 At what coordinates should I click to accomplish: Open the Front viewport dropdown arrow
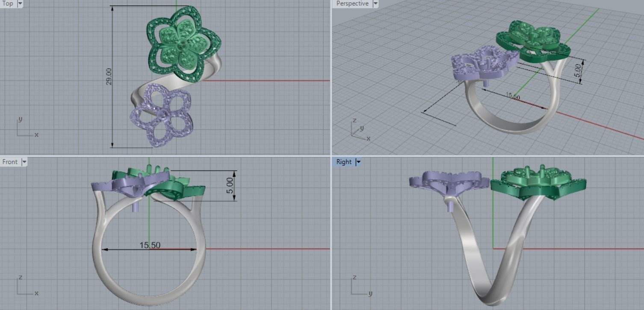point(24,162)
